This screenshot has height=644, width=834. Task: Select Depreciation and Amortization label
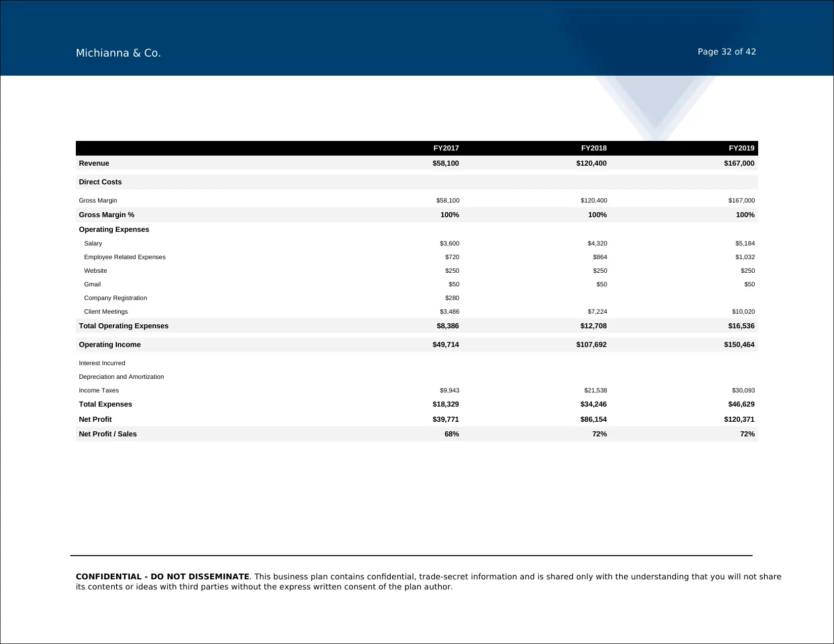point(121,377)
